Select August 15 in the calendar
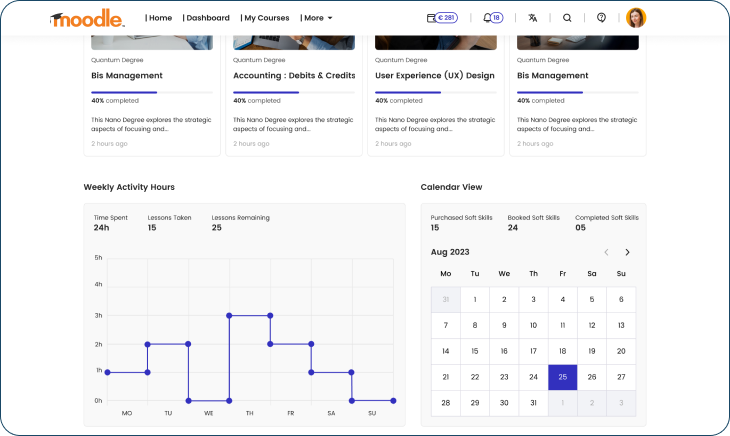 (475, 351)
